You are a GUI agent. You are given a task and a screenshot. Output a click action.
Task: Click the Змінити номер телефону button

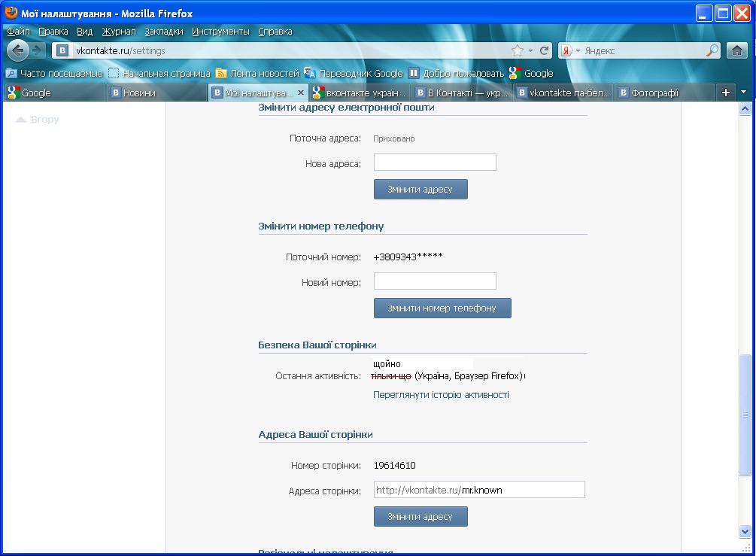(x=442, y=308)
